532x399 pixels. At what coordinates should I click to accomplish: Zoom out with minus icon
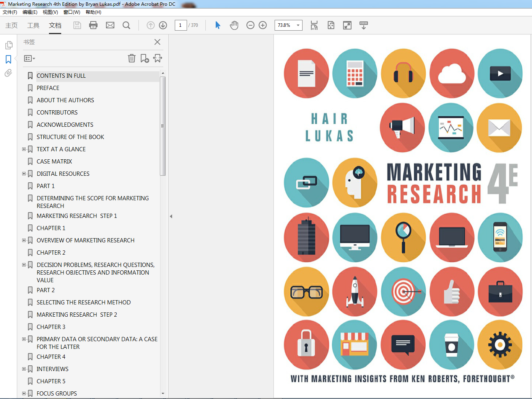coord(251,25)
